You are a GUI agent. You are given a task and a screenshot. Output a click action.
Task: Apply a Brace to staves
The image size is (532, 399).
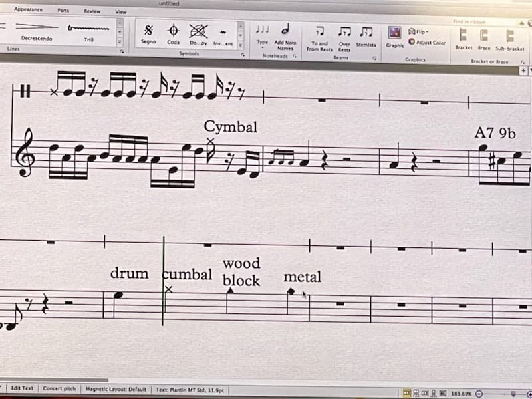[x=483, y=39]
